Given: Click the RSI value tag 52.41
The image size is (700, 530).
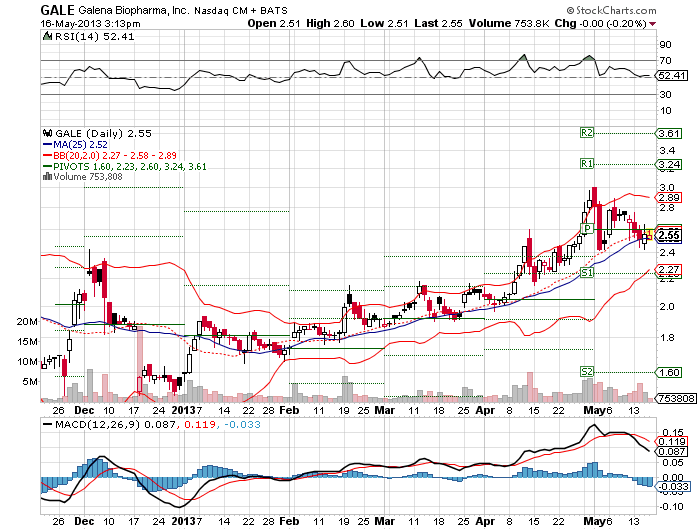Looking at the screenshot, I should tap(669, 75).
